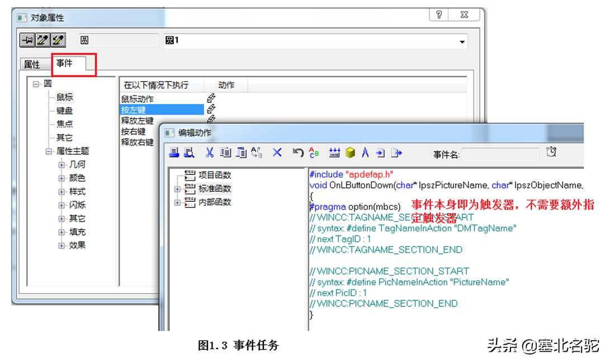The width and height of the screenshot is (610, 364).
Task: Click the export action icon
Action: click(396, 153)
